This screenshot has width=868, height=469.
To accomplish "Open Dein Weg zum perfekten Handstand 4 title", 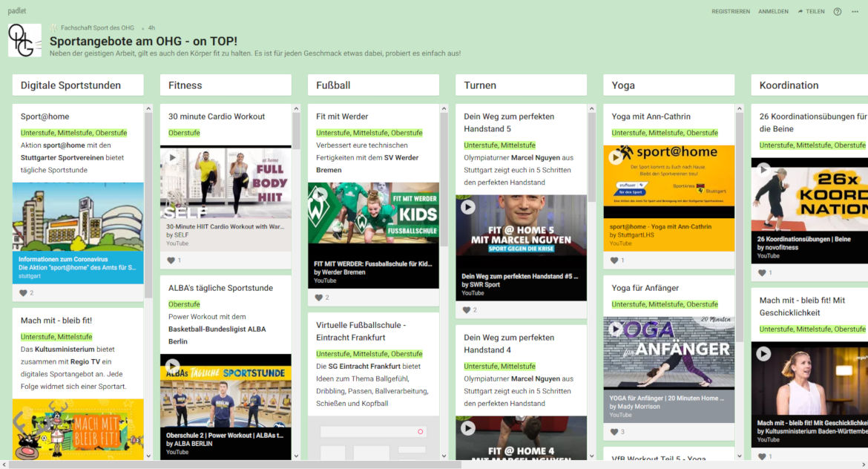I will tap(509, 344).
